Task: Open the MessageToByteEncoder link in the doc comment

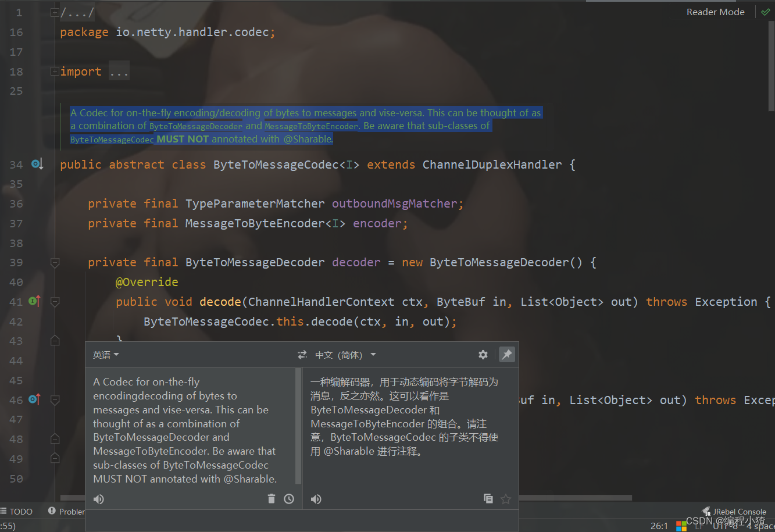Action: point(312,126)
